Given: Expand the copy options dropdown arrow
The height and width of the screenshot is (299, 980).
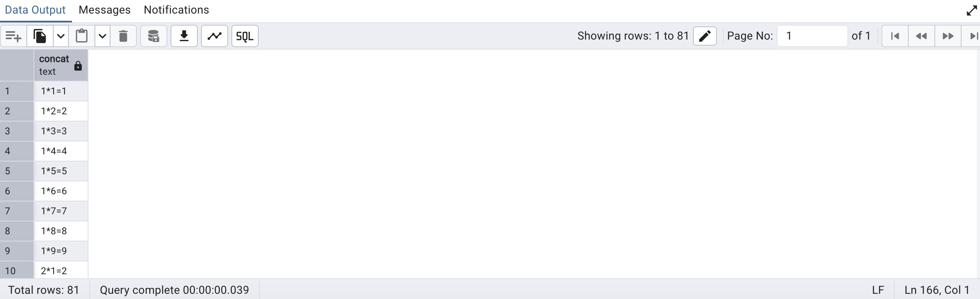Looking at the screenshot, I should 61,36.
